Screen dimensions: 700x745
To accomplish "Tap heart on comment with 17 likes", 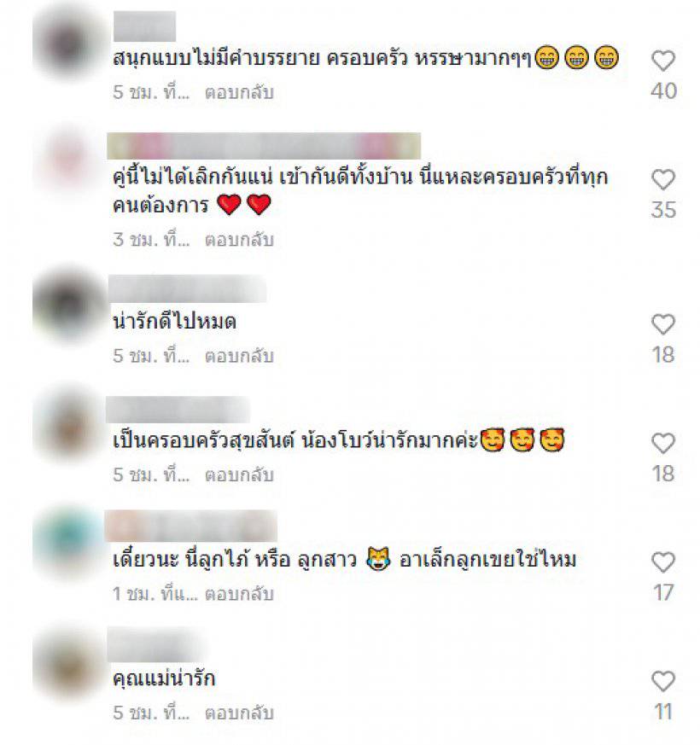I will (663, 562).
